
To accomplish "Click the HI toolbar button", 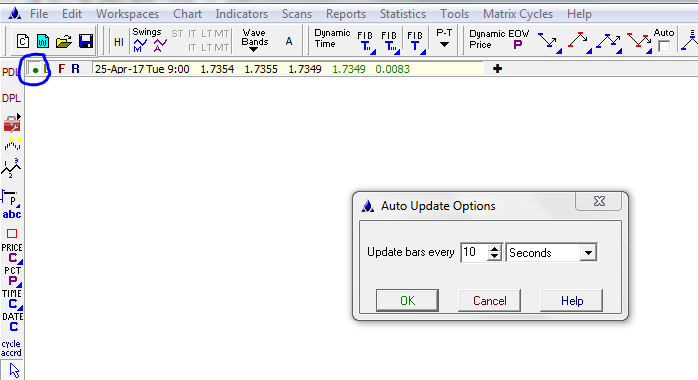I will click(x=119, y=42).
